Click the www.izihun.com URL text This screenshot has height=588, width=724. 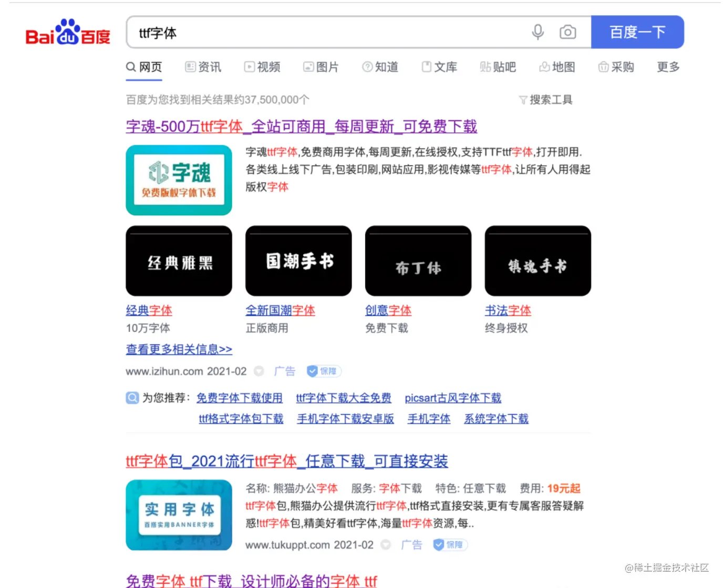tap(164, 372)
